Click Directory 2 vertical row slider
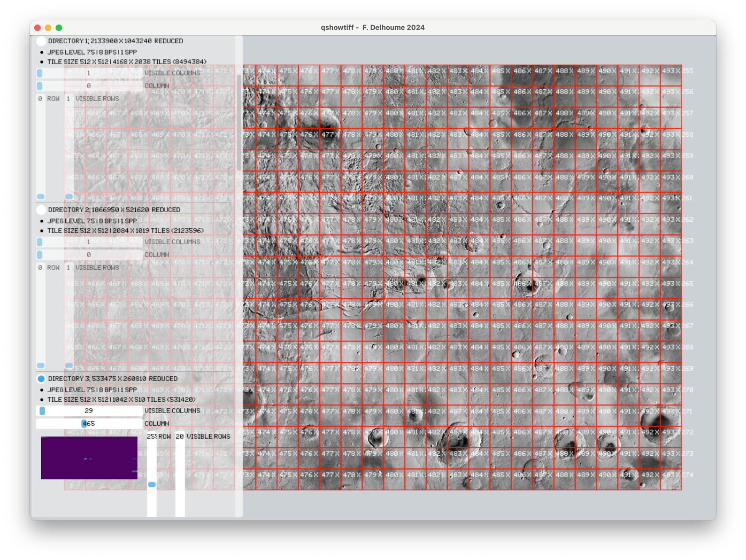Viewport: 746px width, 560px height. [41, 316]
